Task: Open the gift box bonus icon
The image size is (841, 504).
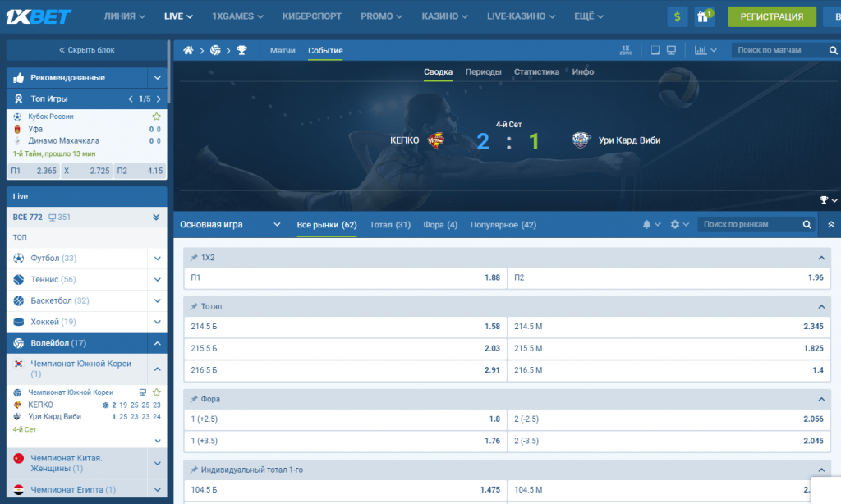Action: 704,16
